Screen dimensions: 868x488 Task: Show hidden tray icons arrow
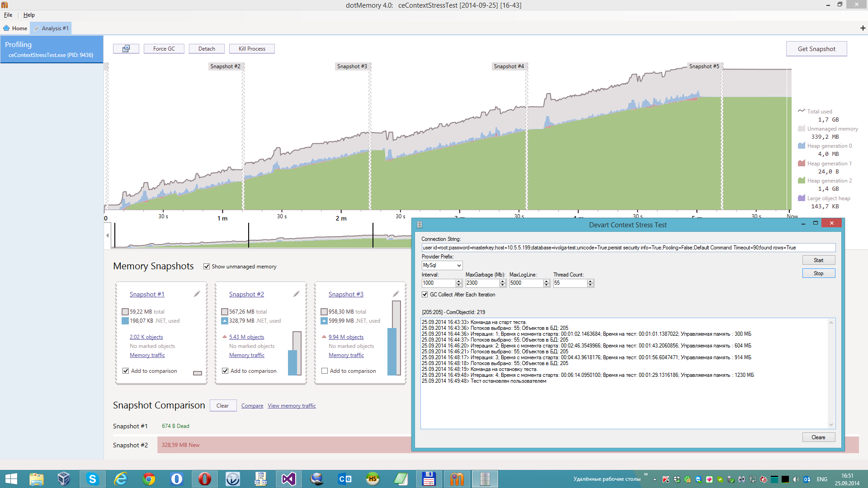click(x=655, y=479)
